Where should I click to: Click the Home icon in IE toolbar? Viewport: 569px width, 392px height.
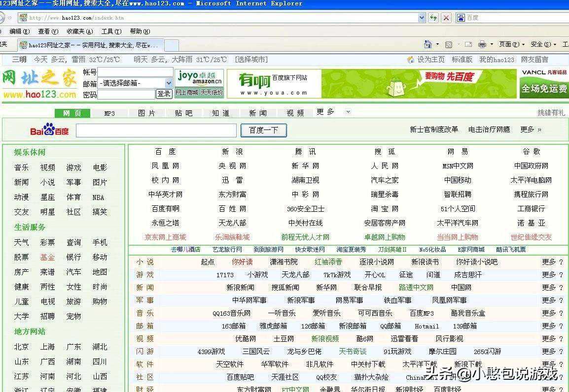[x=428, y=44]
